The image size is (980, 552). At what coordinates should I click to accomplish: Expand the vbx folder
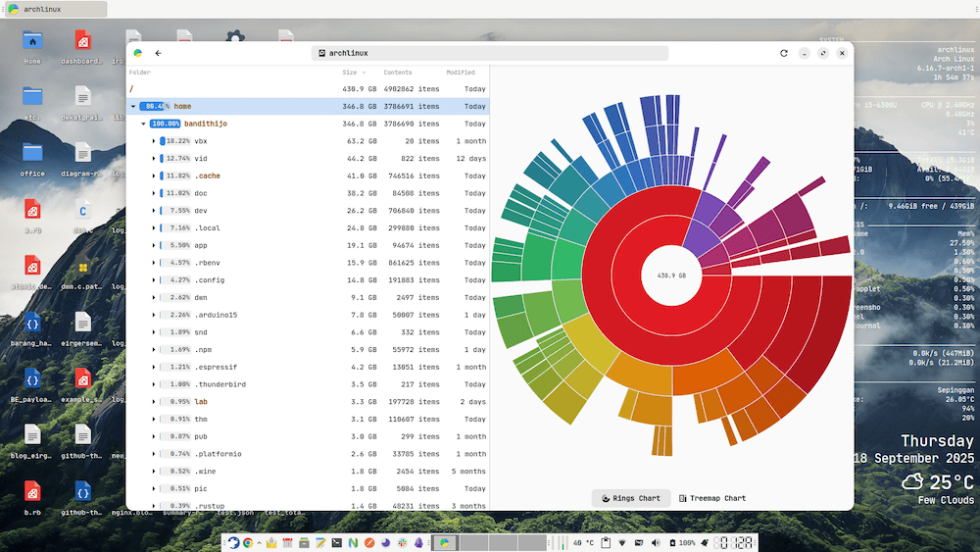pyautogui.click(x=154, y=141)
